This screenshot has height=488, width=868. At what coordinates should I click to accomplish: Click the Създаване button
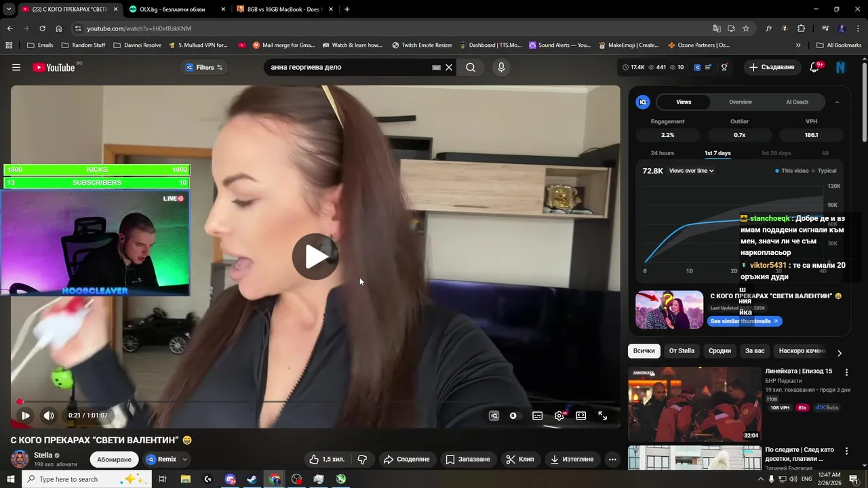772,67
